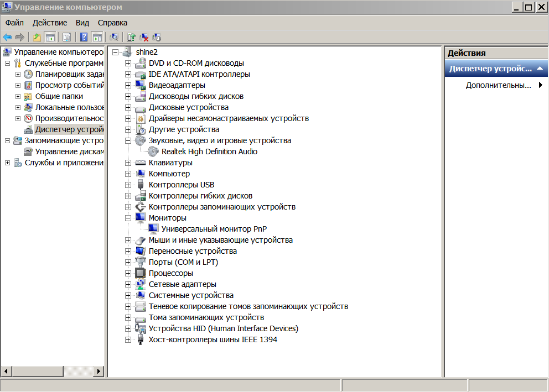Collapse the Мониторы node
The width and height of the screenshot is (549, 392).
(128, 218)
